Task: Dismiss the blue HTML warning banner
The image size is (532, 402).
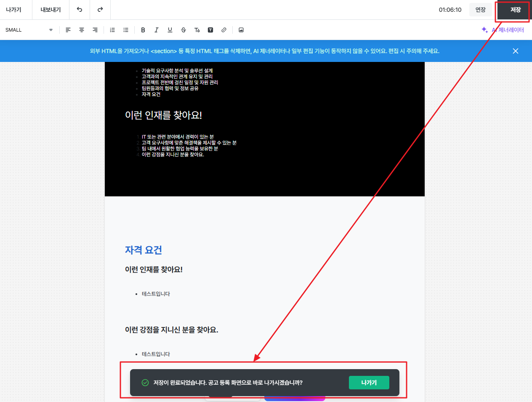Action: point(516,51)
